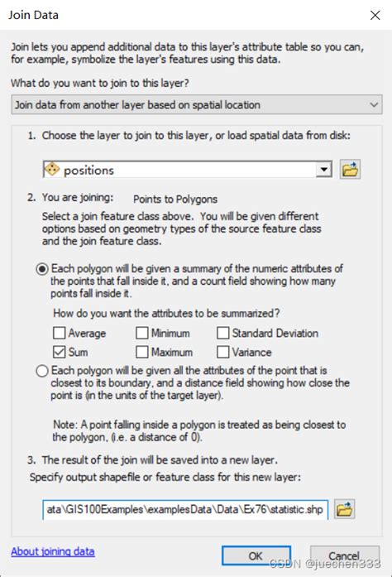Click the browse folder icon beside positions layer
Screen dimensions: 392x577
point(350,169)
